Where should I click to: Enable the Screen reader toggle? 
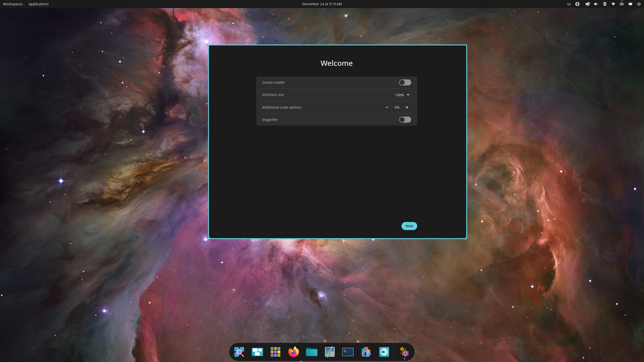pos(405,82)
